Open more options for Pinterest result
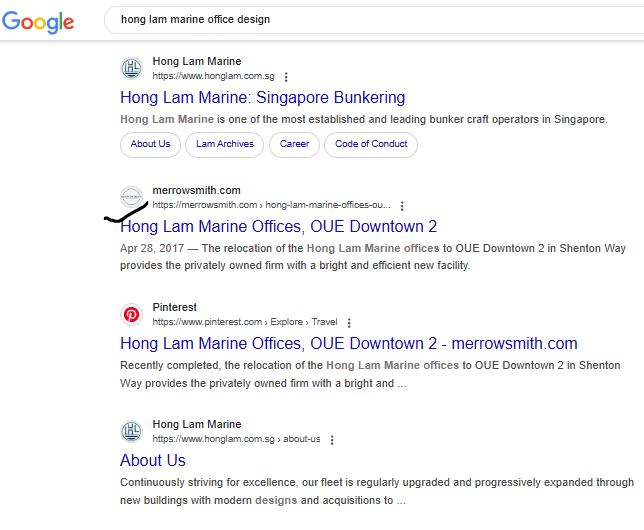The height and width of the screenshot is (530, 644). pos(349,323)
